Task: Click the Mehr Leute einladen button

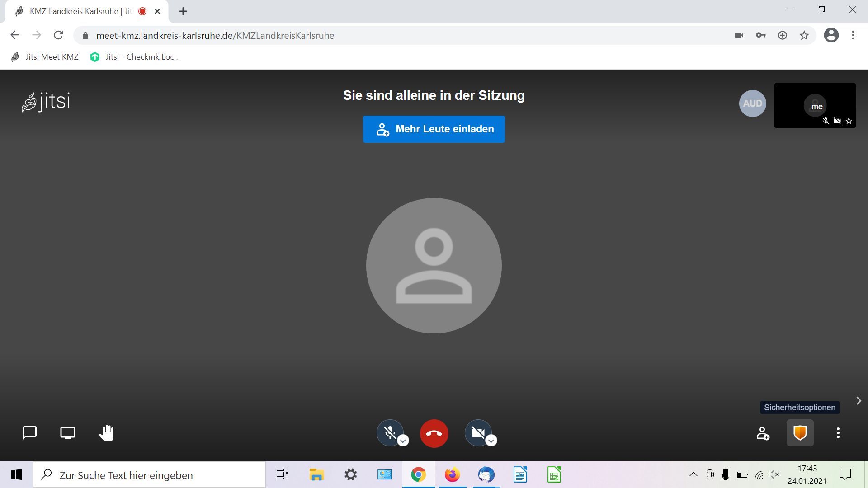Action: pyautogui.click(x=434, y=129)
